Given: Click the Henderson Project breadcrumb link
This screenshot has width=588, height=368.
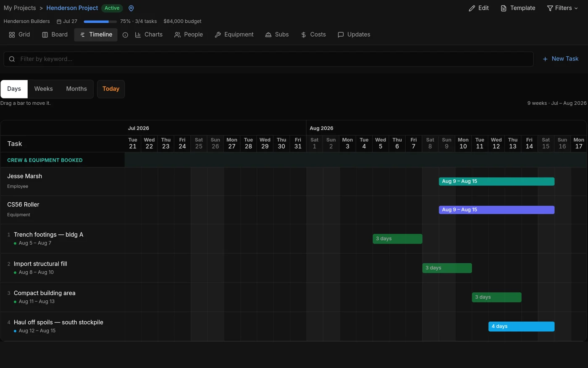Looking at the screenshot, I should click(72, 8).
